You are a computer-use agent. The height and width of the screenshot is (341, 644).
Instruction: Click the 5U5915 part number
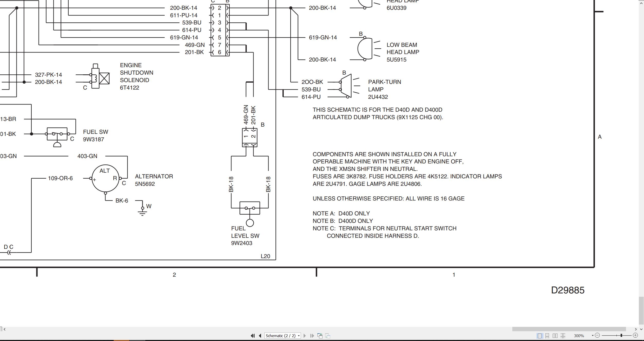click(x=396, y=60)
